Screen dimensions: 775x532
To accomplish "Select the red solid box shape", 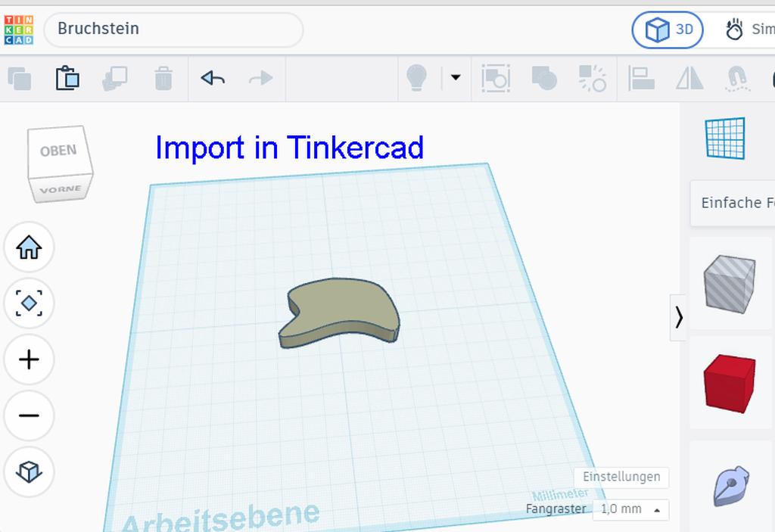I will 730,383.
